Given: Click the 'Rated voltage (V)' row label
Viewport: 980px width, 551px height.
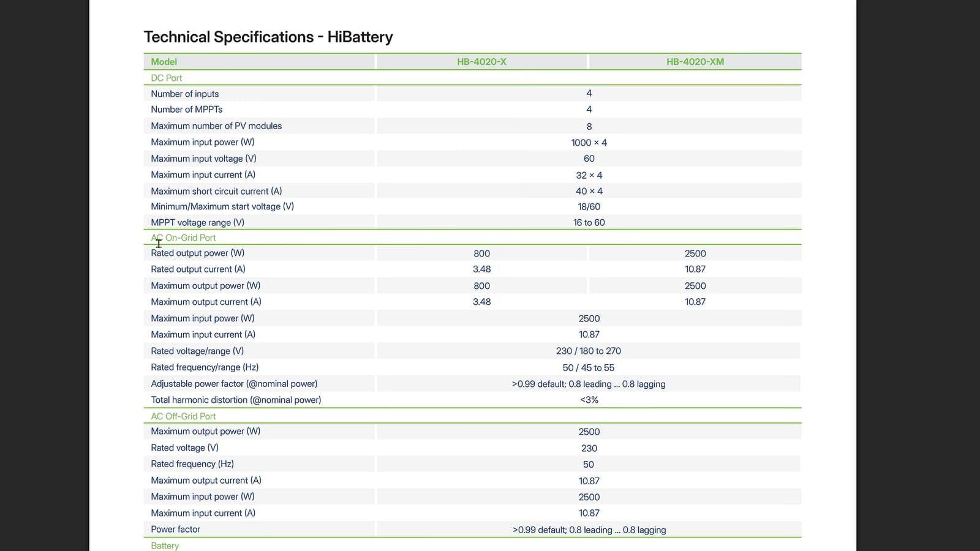Looking at the screenshot, I should tap(184, 448).
